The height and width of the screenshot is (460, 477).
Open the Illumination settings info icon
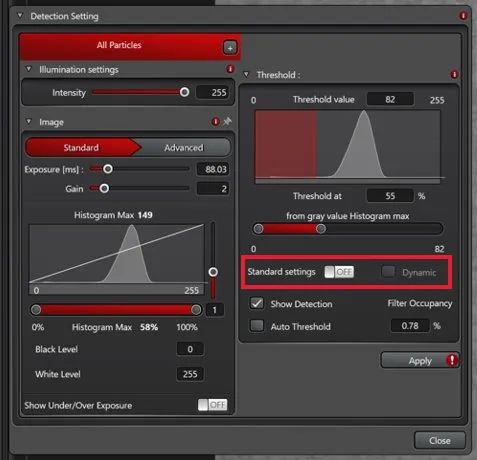pyautogui.click(x=230, y=69)
